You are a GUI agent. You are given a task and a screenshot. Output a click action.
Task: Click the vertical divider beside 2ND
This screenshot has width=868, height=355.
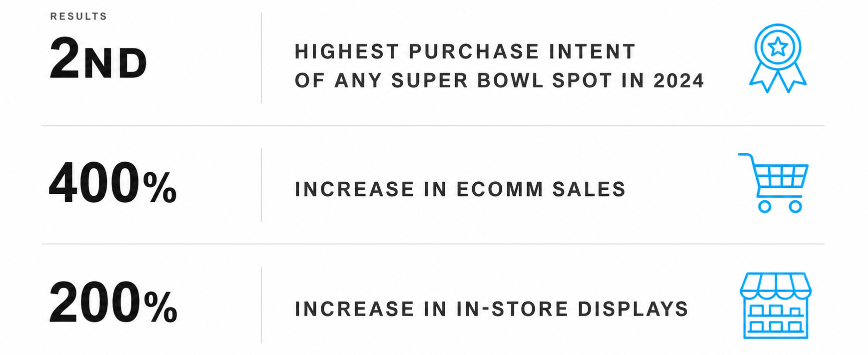coord(261,58)
